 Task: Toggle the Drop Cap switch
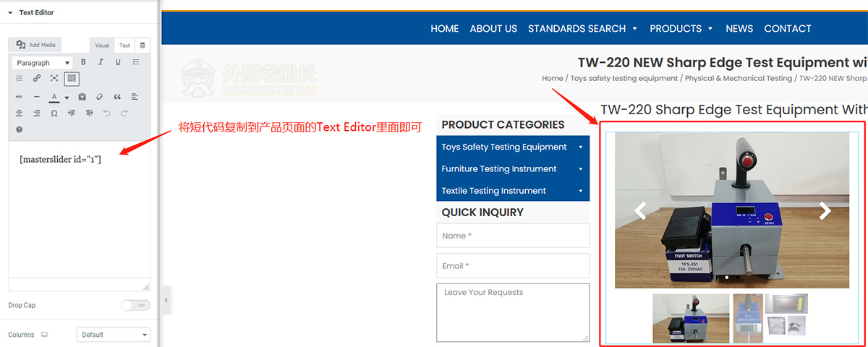point(135,305)
